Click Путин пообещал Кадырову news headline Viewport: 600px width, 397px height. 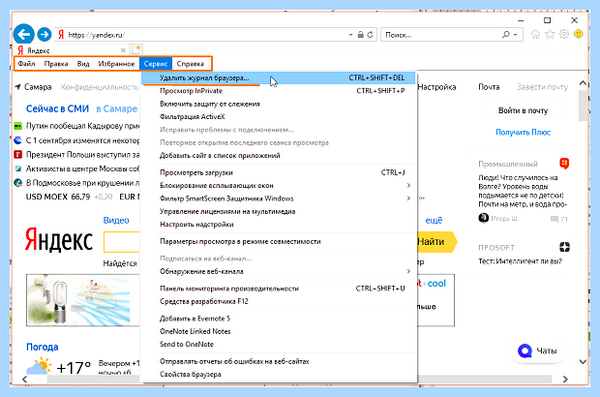click(x=83, y=126)
